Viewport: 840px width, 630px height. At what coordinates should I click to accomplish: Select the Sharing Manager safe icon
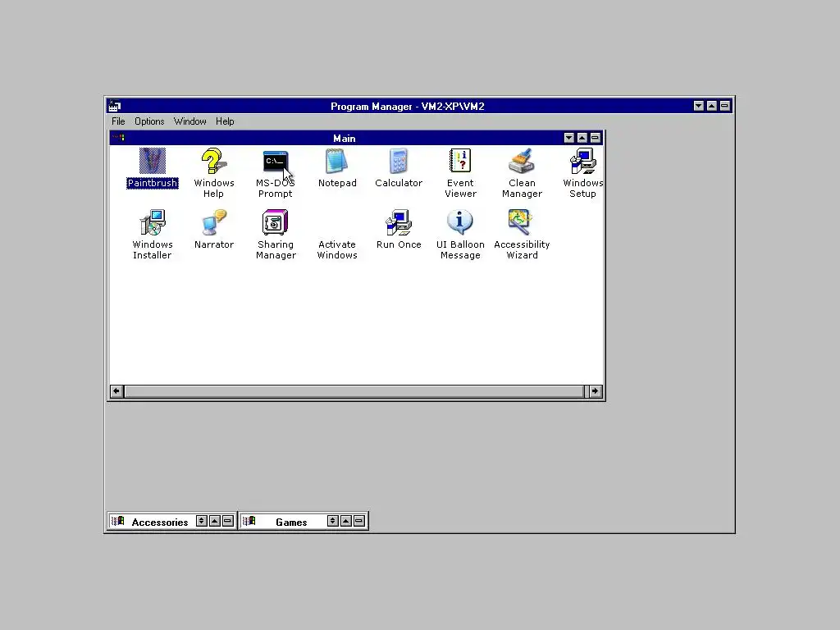276,222
